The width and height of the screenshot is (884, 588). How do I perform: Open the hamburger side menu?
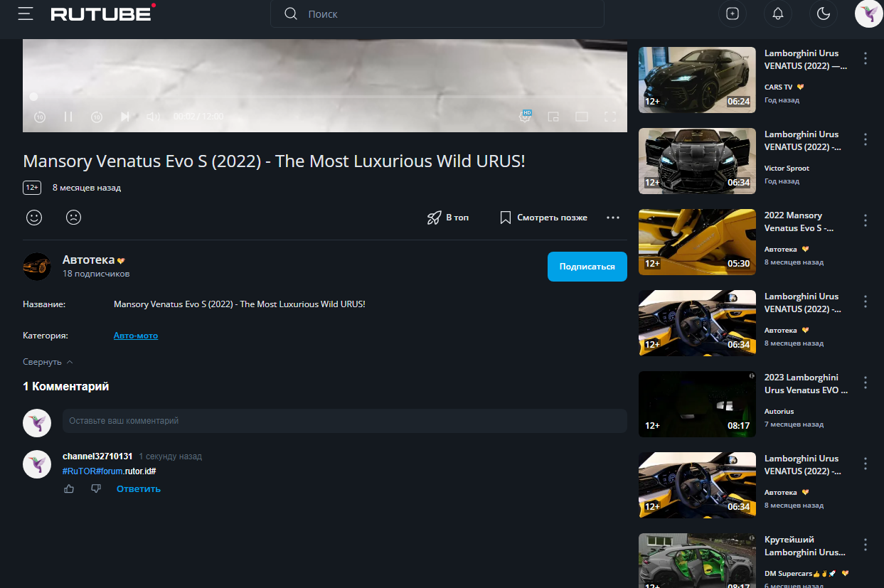coord(26,14)
